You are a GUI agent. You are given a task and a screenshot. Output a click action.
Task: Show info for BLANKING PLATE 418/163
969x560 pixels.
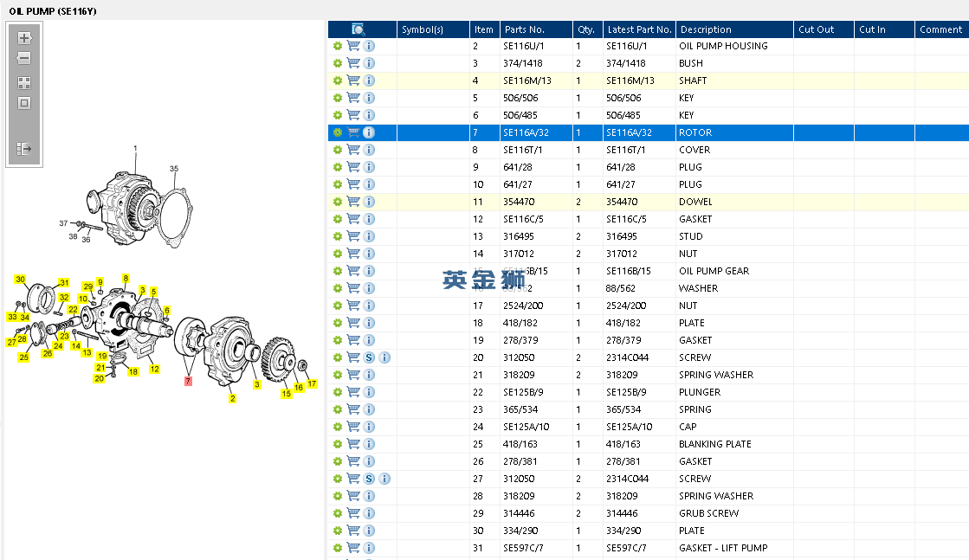pyautogui.click(x=369, y=444)
